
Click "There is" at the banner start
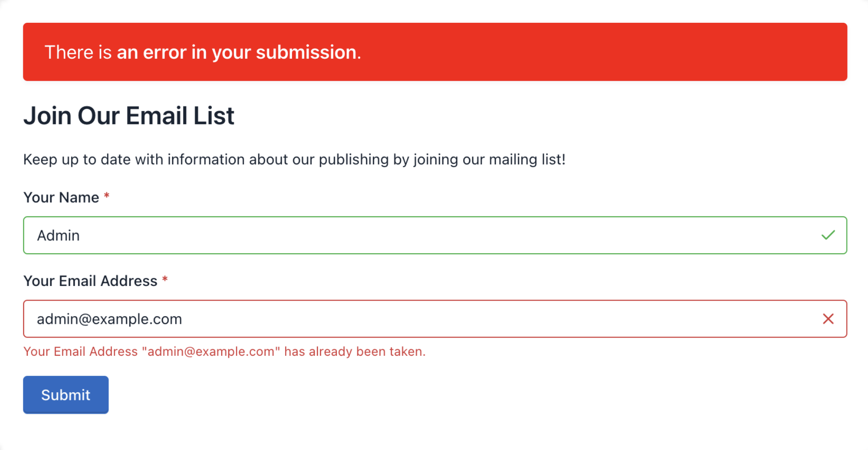pos(78,52)
